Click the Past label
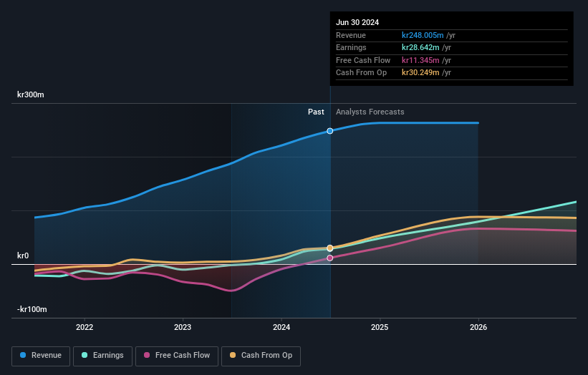The height and width of the screenshot is (375, 588). click(316, 112)
